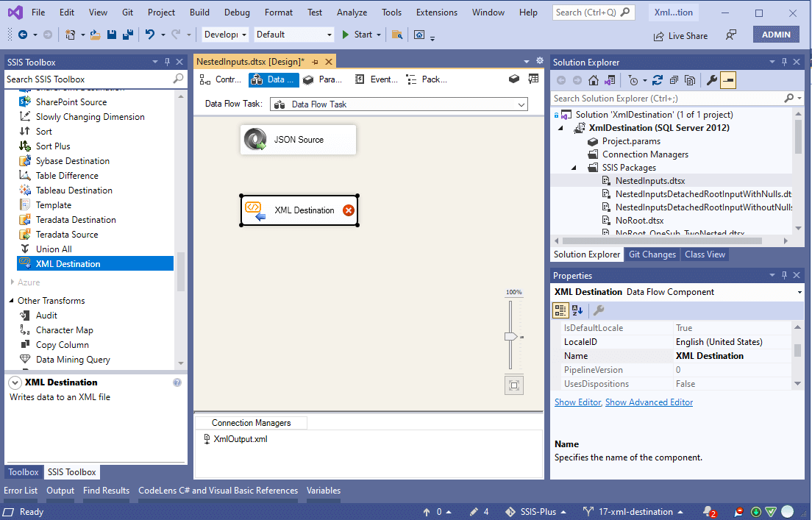Viewport: 812px width, 520px height.
Task: Open the Extensions menu
Action: pyautogui.click(x=437, y=13)
